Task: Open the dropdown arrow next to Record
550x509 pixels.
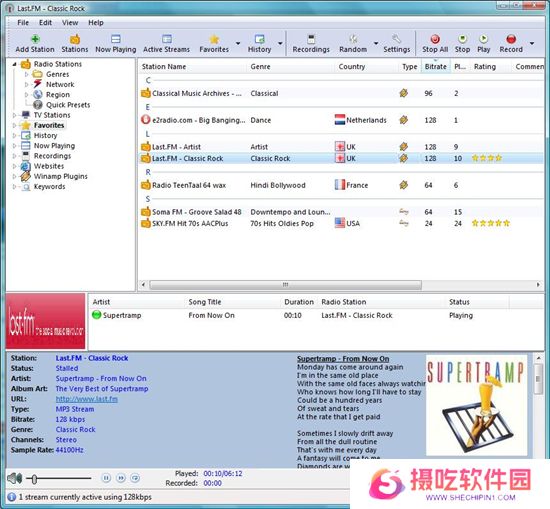Action: coord(532,43)
